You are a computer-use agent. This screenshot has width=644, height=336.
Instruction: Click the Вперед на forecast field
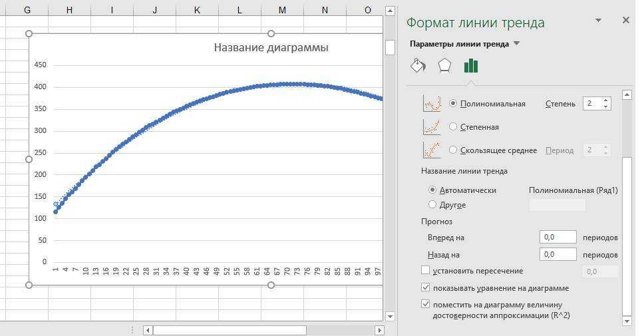[558, 237]
